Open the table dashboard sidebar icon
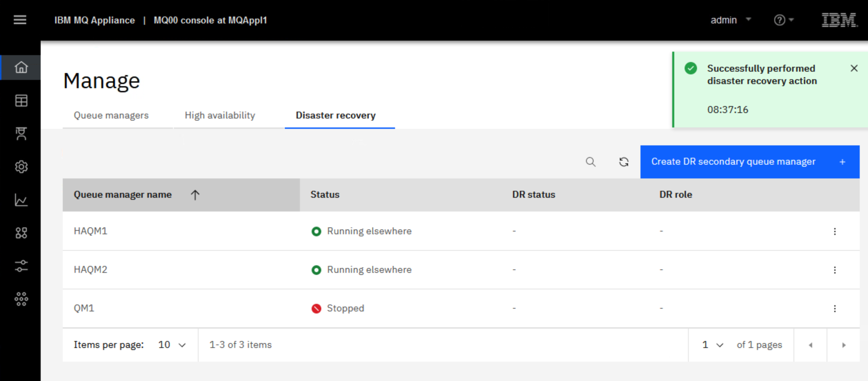868x381 pixels. point(21,101)
